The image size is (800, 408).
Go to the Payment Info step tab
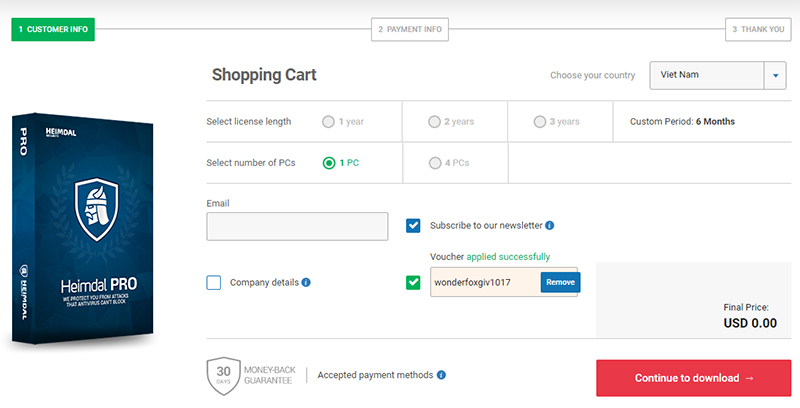pyautogui.click(x=410, y=29)
